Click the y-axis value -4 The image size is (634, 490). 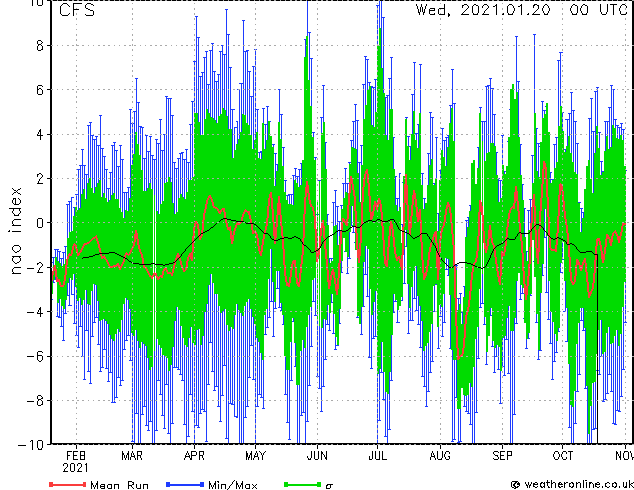34,312
